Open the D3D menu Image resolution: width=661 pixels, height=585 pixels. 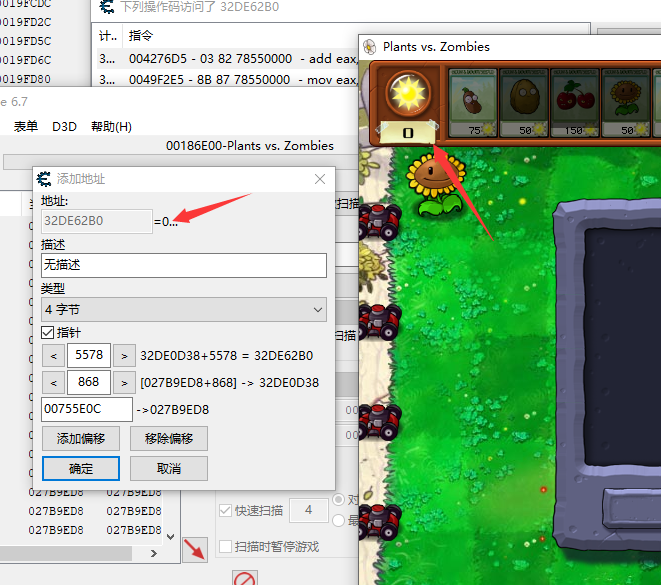[64, 126]
